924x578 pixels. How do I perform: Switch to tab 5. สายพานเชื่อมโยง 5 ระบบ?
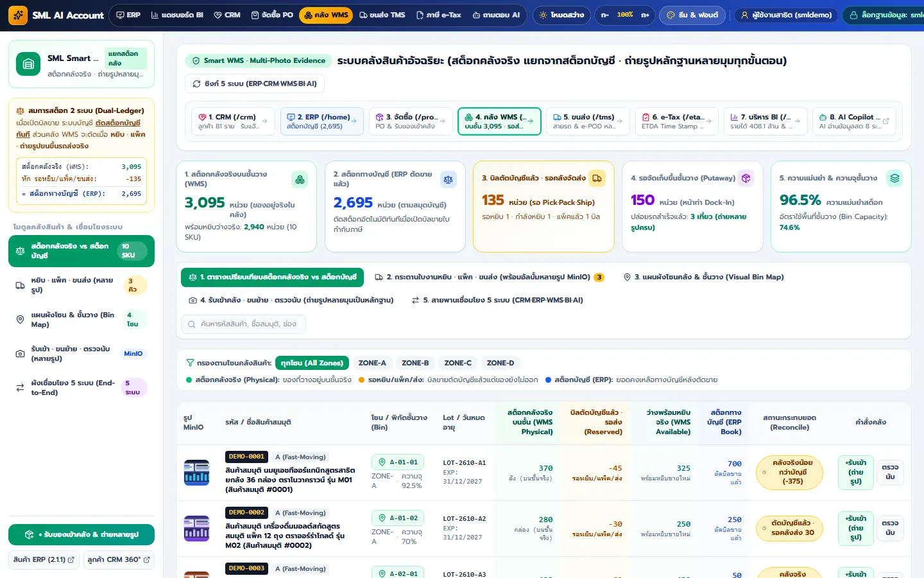click(497, 300)
